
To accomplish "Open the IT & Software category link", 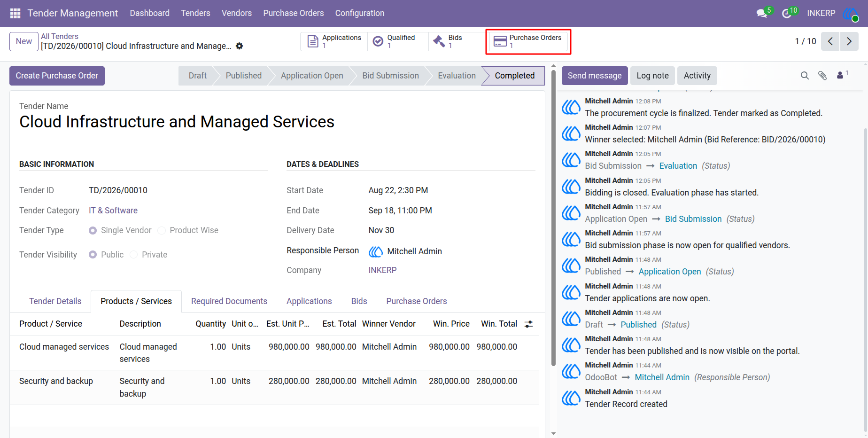I will [113, 211].
